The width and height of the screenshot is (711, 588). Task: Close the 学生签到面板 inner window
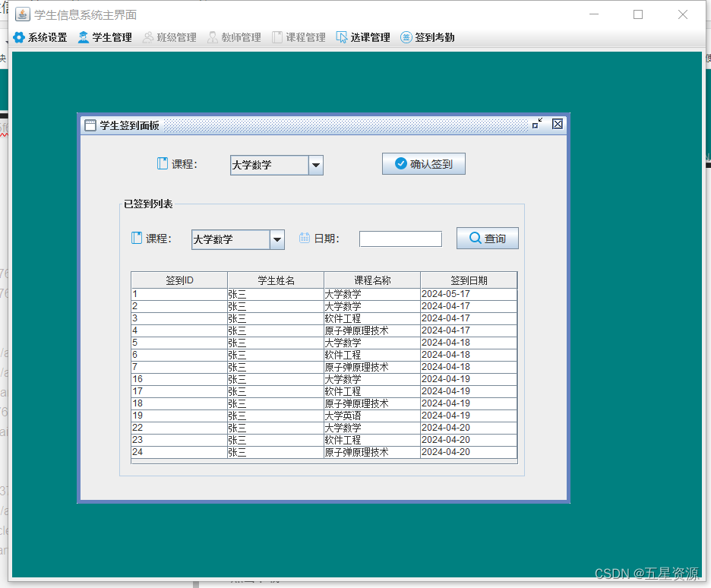[x=557, y=124]
